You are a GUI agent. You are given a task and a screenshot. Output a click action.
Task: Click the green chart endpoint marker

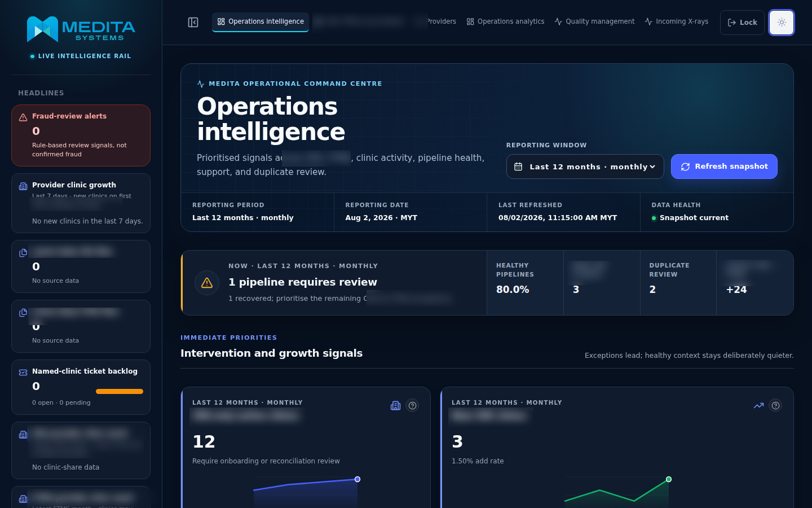pyautogui.click(x=669, y=479)
